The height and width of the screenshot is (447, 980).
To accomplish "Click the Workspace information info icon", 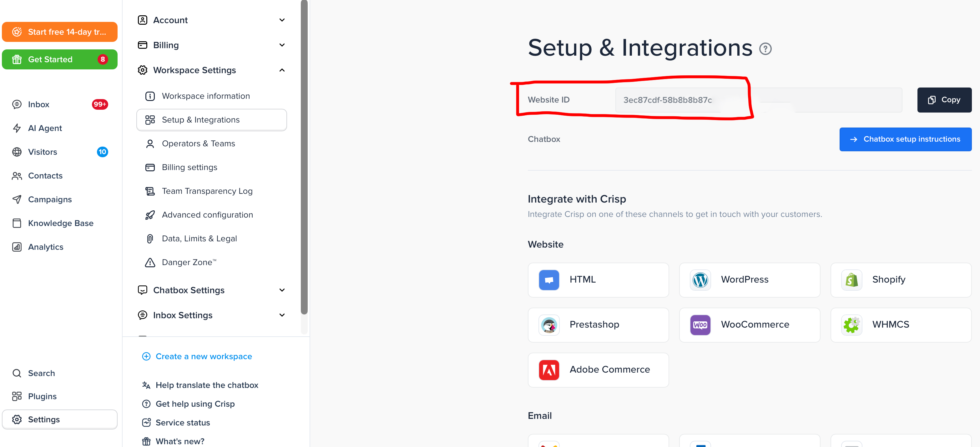I will pos(150,96).
